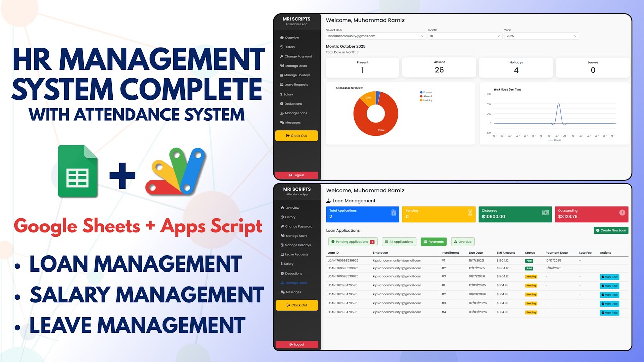
Task: Click the Overview home icon in attendance dashboard sidebar
Action: (x=282, y=38)
